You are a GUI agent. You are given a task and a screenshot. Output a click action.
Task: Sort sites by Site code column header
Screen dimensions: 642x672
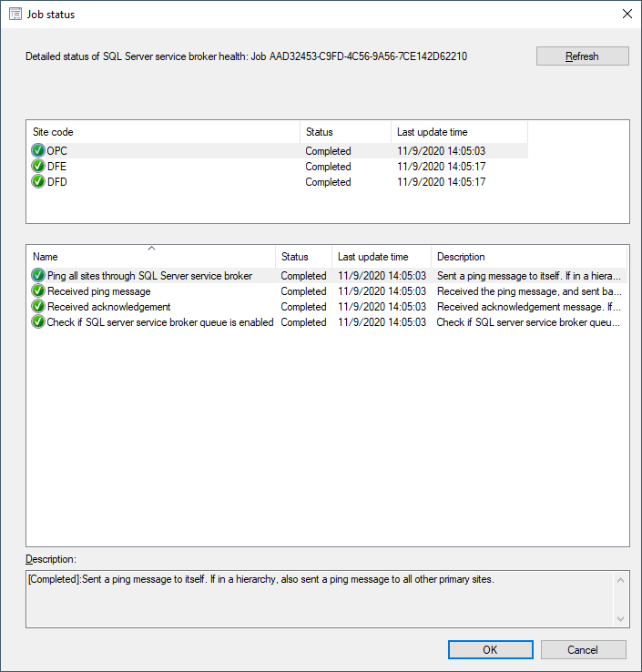(x=163, y=132)
